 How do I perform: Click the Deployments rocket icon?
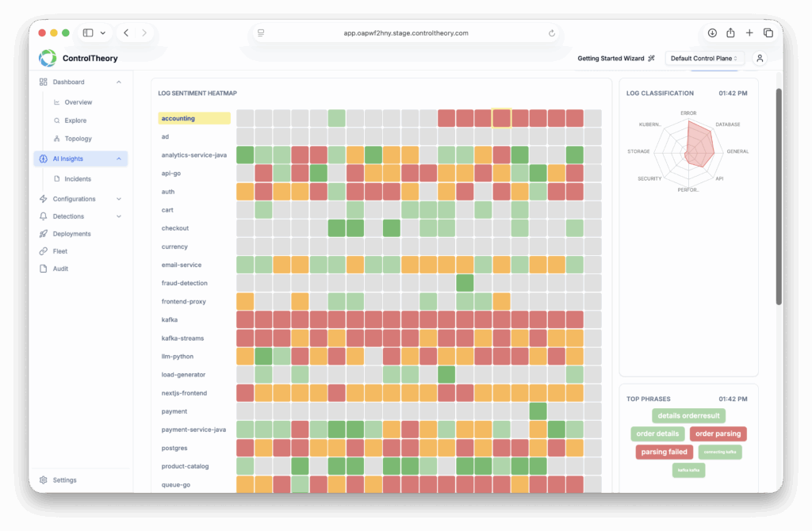pyautogui.click(x=44, y=234)
